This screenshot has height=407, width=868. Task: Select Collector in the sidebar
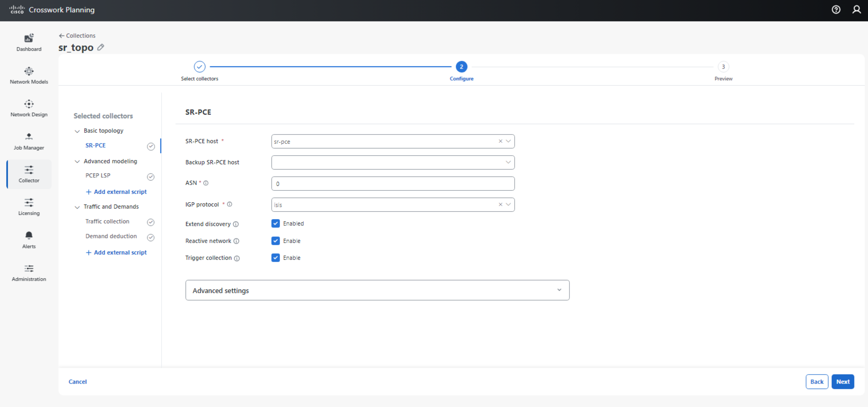[x=29, y=174]
